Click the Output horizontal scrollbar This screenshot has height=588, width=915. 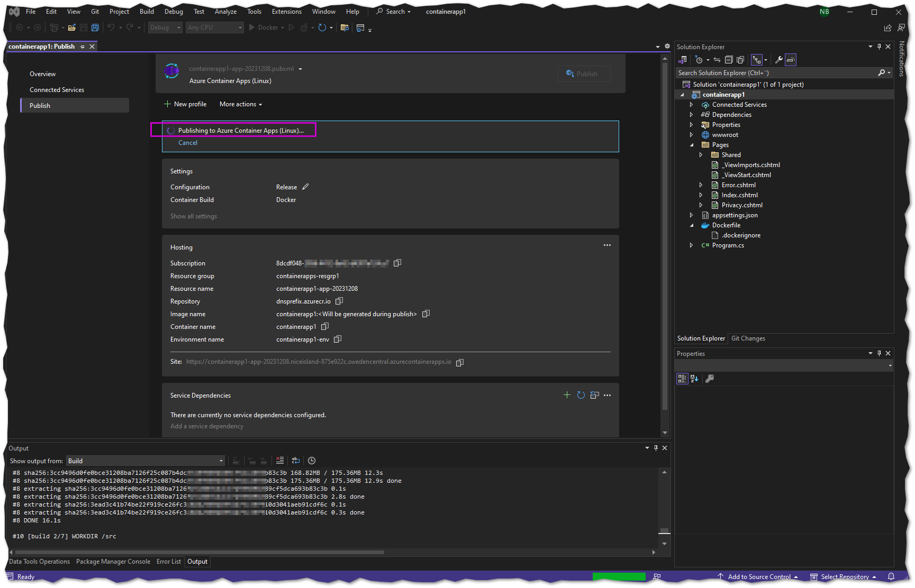coord(200,552)
